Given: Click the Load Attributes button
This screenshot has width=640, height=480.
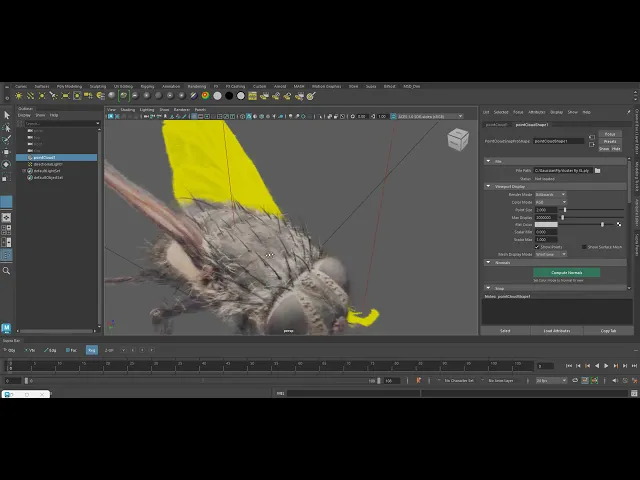Looking at the screenshot, I should point(557,331).
